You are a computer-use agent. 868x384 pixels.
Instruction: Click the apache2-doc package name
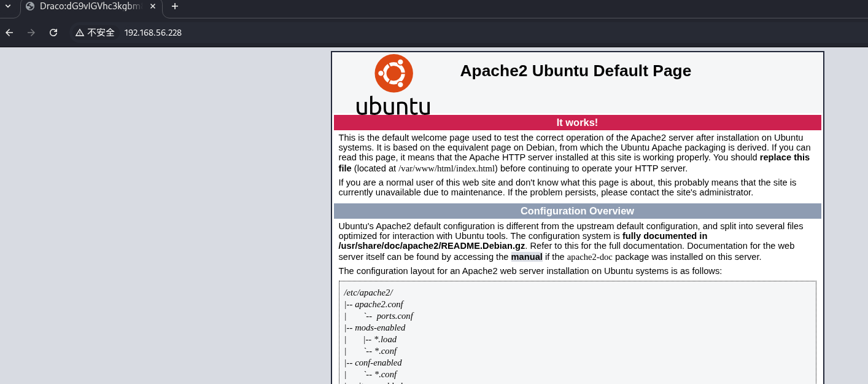pyautogui.click(x=589, y=257)
